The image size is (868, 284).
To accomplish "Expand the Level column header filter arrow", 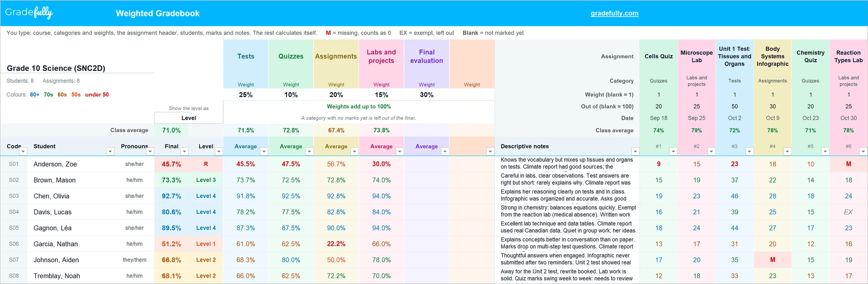I will click(x=219, y=151).
